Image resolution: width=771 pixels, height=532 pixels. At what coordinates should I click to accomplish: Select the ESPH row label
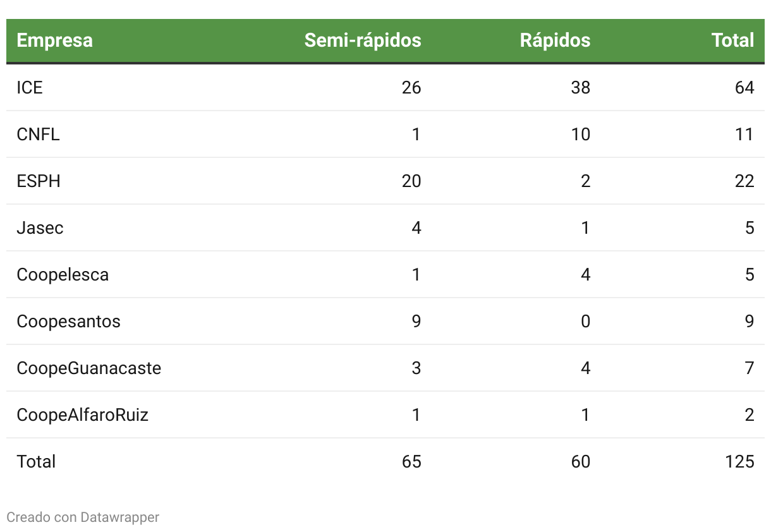tap(39, 181)
